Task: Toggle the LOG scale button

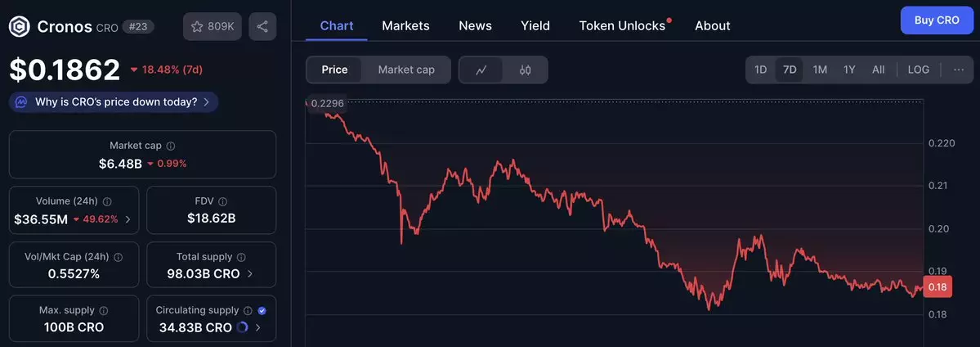Action: coord(918,70)
